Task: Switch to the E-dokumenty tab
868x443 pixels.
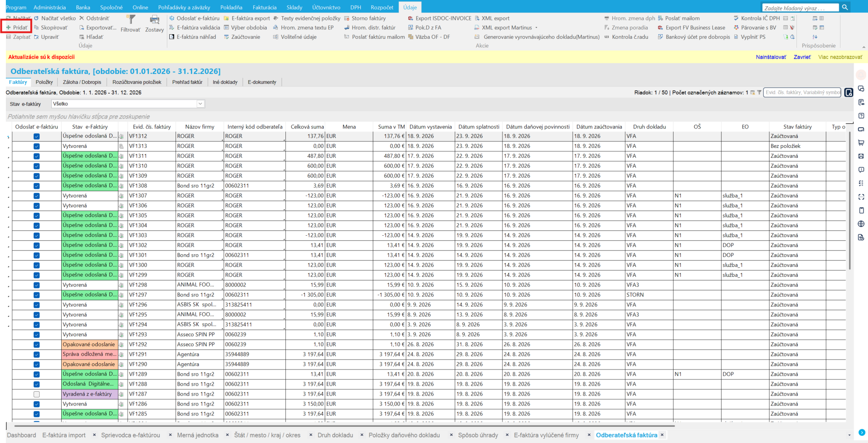Action: (x=262, y=82)
